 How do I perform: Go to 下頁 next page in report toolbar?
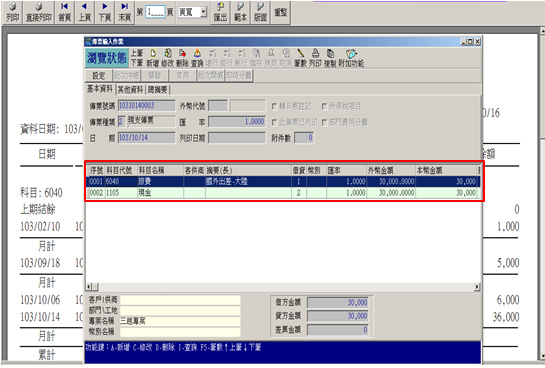tap(105, 12)
